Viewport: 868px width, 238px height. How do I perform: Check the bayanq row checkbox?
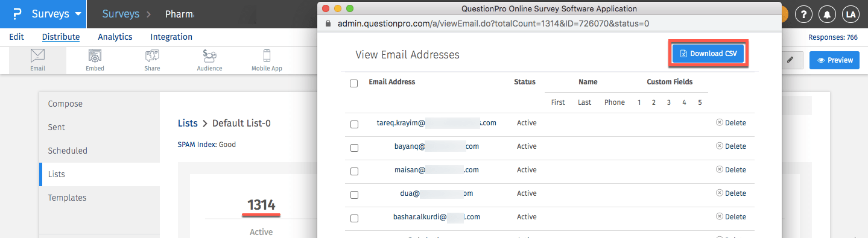(x=354, y=148)
